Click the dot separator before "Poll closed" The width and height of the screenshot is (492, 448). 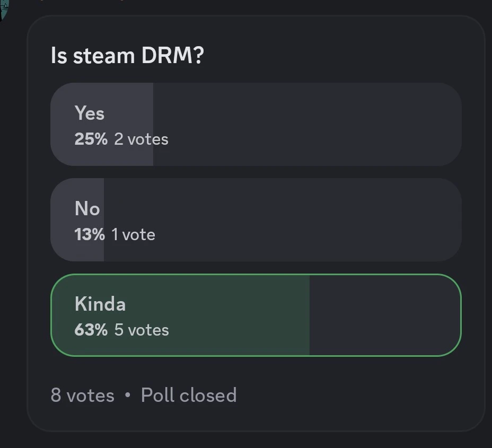127,396
